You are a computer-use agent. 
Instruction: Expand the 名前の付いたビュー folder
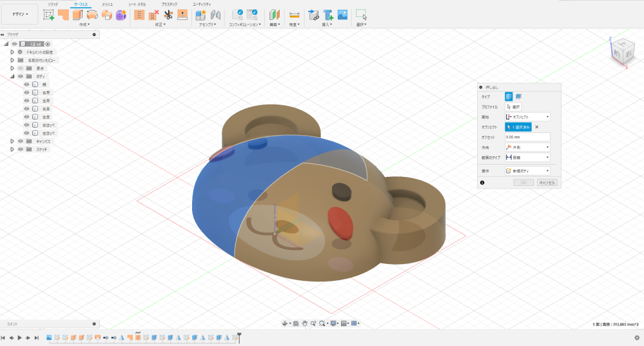click(x=12, y=60)
